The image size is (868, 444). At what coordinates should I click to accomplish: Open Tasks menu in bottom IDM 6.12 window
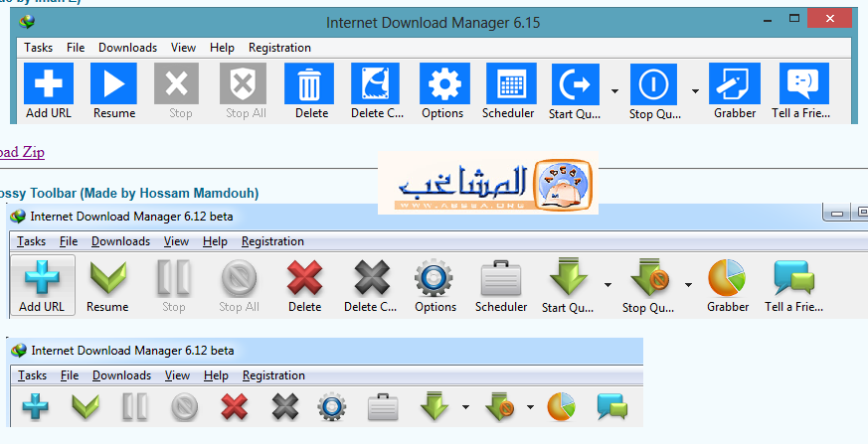(x=32, y=375)
